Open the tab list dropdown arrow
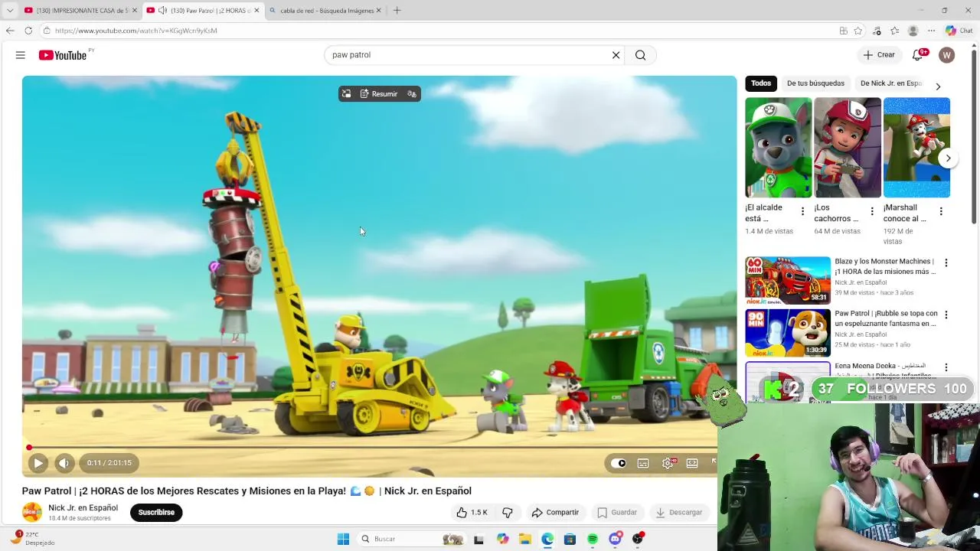 point(10,11)
